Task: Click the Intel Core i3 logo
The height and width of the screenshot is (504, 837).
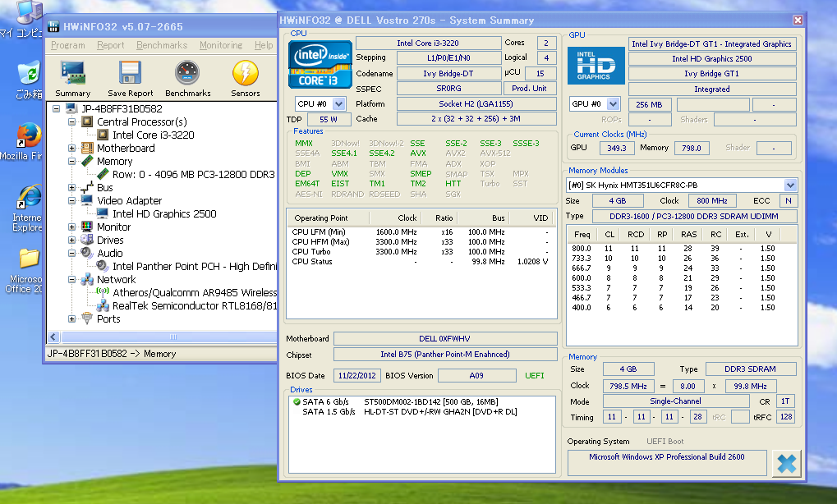Action: tap(320, 64)
